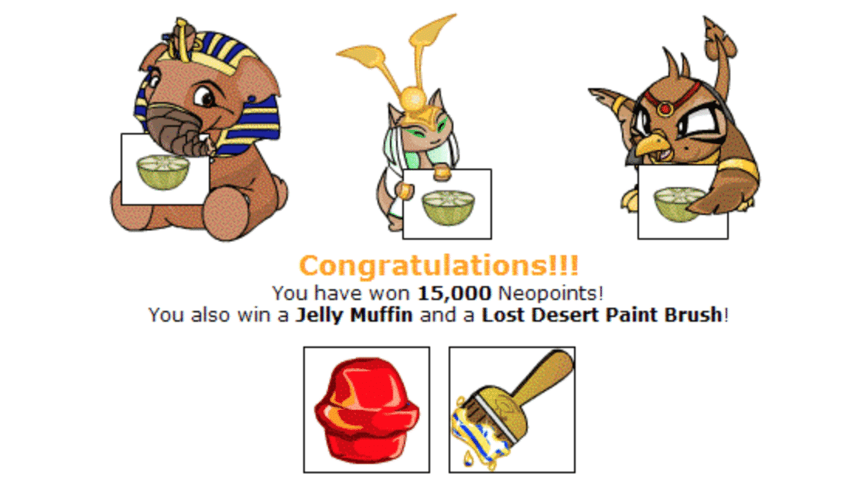This screenshot has width=868, height=481.
Task: Click the Elephante's eye
Action: click(205, 97)
